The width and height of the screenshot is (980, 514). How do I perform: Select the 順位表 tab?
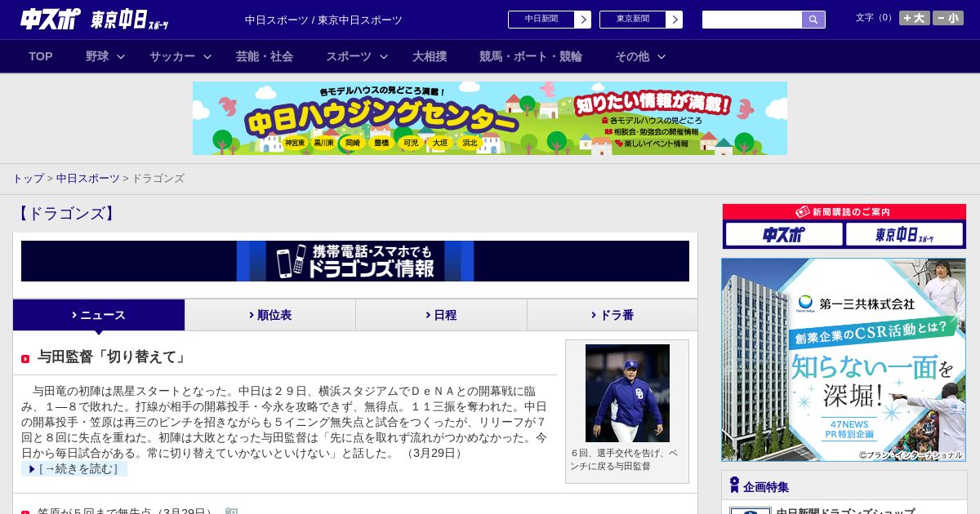click(x=270, y=315)
